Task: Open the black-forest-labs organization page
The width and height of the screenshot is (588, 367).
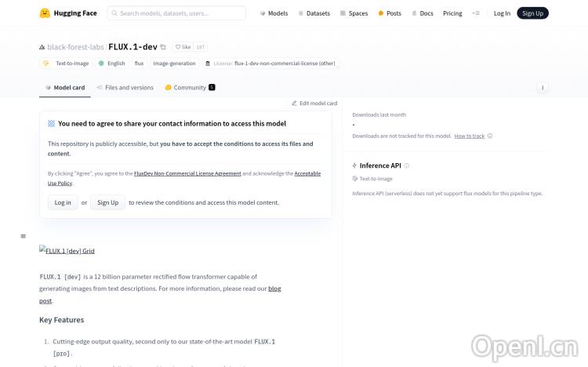Action: click(x=75, y=47)
